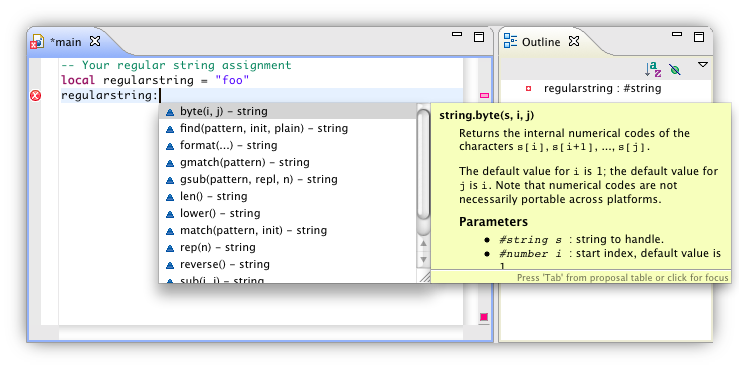Click the triangle icon beside lower()
739x369 pixels.
click(170, 214)
